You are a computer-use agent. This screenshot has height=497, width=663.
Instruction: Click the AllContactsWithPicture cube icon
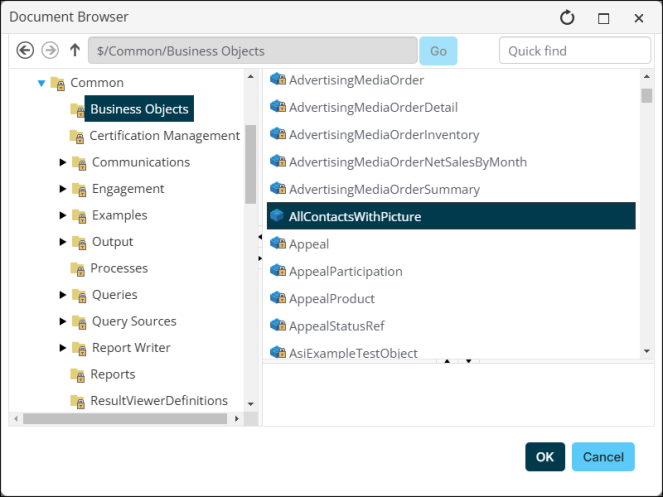click(277, 216)
